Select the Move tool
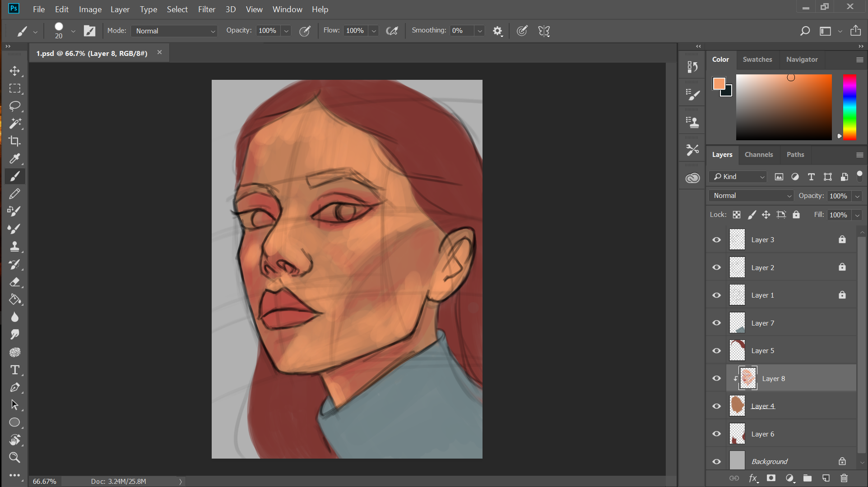This screenshot has height=487, width=868. [15, 71]
